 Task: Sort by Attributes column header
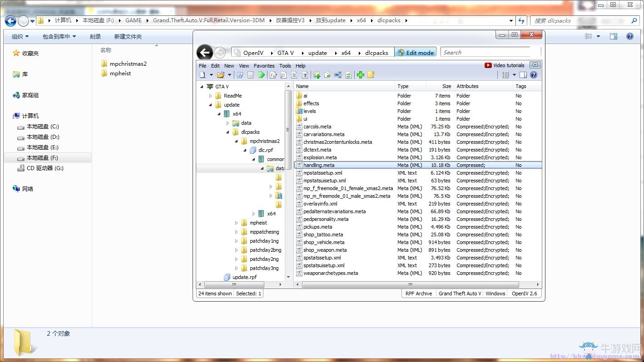tap(483, 86)
